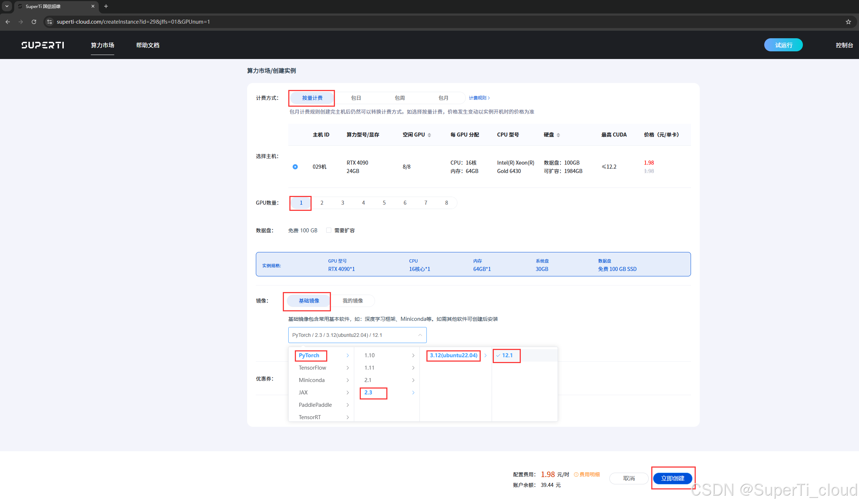Choose GPU count 6

[x=405, y=203]
